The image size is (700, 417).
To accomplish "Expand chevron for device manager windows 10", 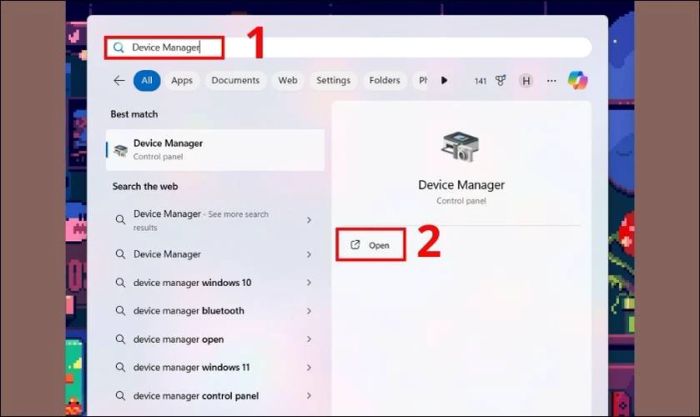I will (309, 283).
